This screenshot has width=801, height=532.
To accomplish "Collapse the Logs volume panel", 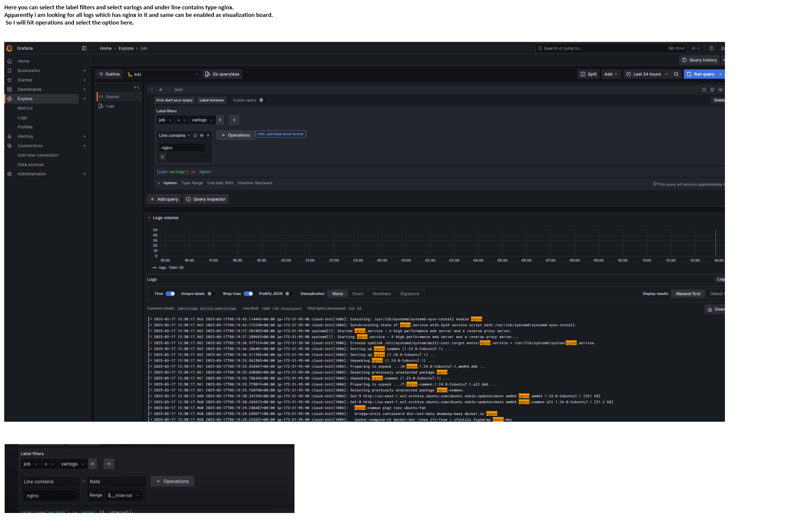I will 149,218.
